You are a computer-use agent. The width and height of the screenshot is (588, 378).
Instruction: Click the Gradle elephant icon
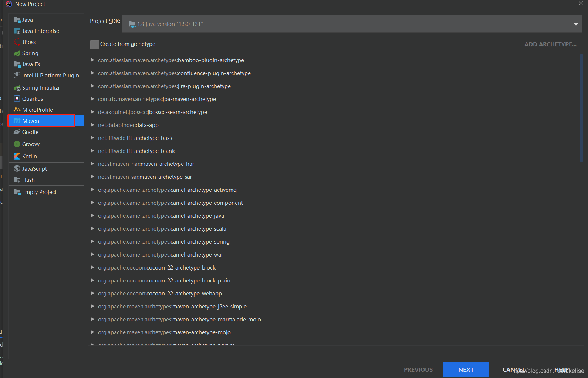coord(17,132)
